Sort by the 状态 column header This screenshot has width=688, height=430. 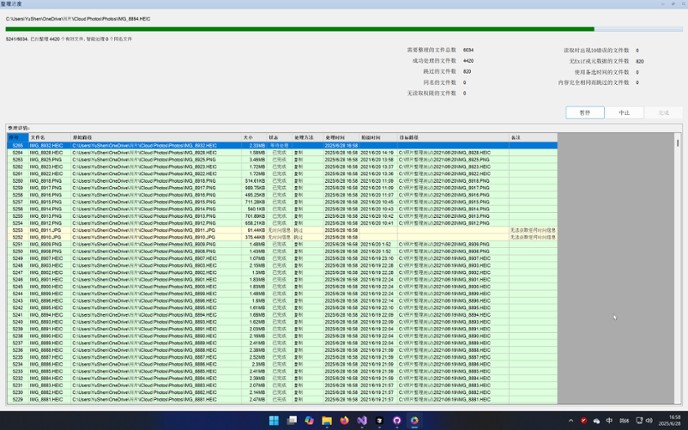click(273, 137)
